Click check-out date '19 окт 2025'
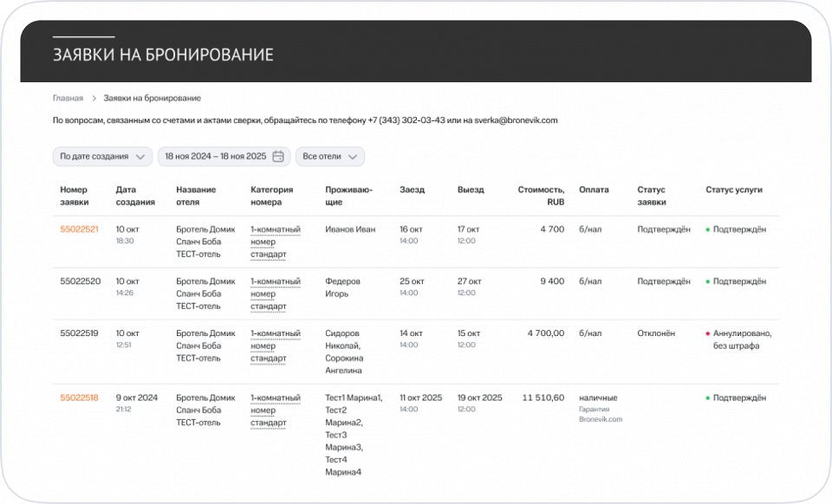Image resolution: width=832 pixels, height=504 pixels. click(x=479, y=398)
